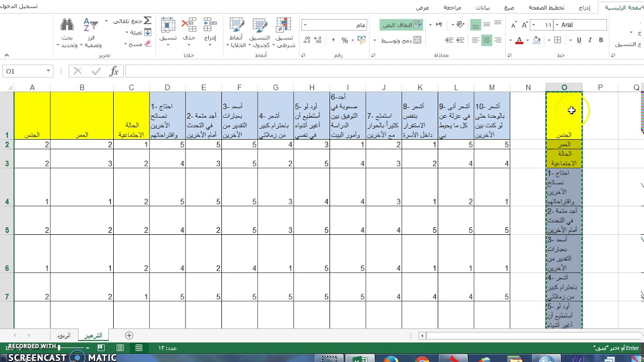Click Insert Function fx icon
Image resolution: width=644 pixels, height=362 pixels.
[114, 71]
